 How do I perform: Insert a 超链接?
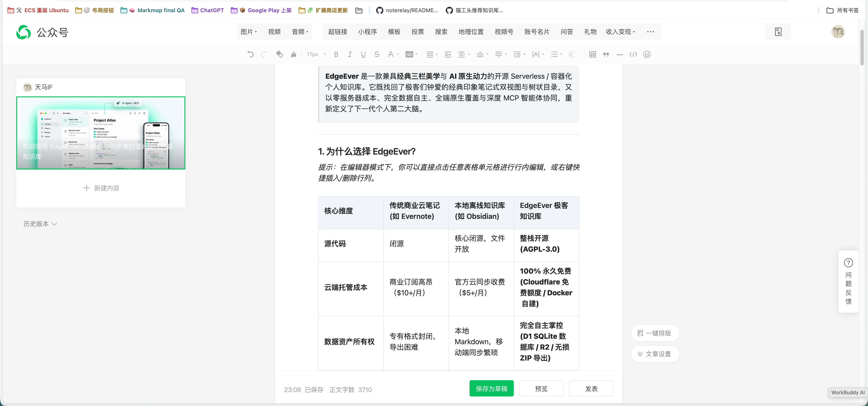(x=338, y=32)
